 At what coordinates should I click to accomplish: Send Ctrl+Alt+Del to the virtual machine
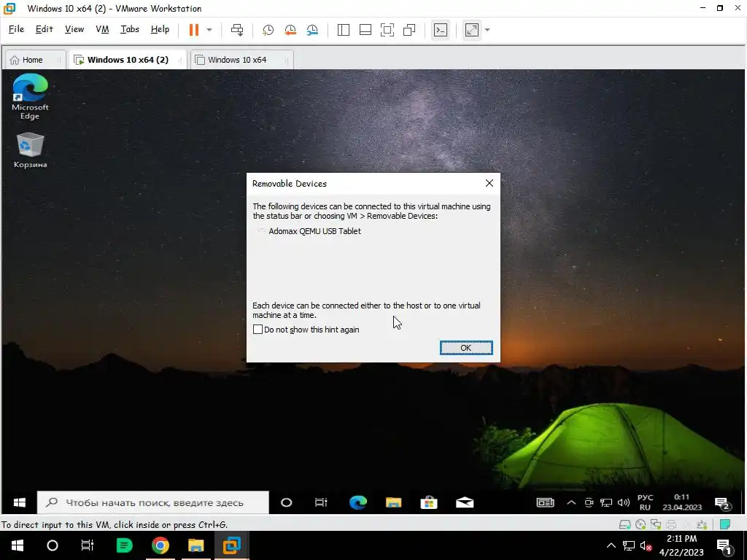237,29
